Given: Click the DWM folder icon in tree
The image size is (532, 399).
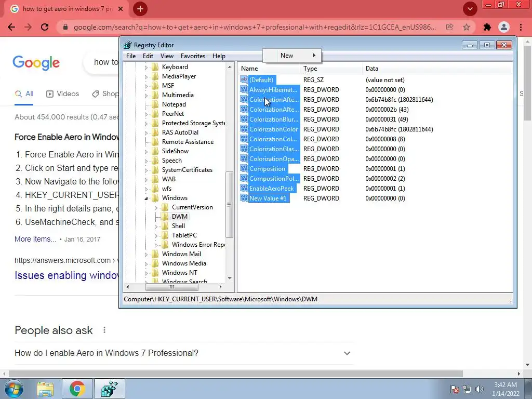Looking at the screenshot, I should click(x=165, y=217).
